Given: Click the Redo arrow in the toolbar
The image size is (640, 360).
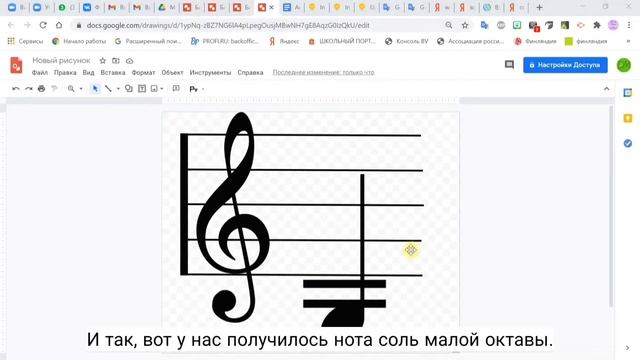Looking at the screenshot, I should pyautogui.click(x=29, y=89).
